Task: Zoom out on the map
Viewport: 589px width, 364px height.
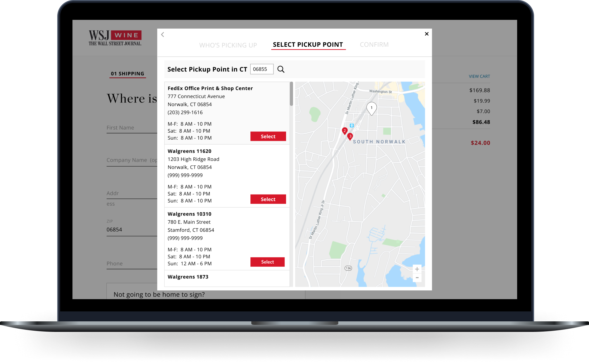Action: (x=417, y=278)
